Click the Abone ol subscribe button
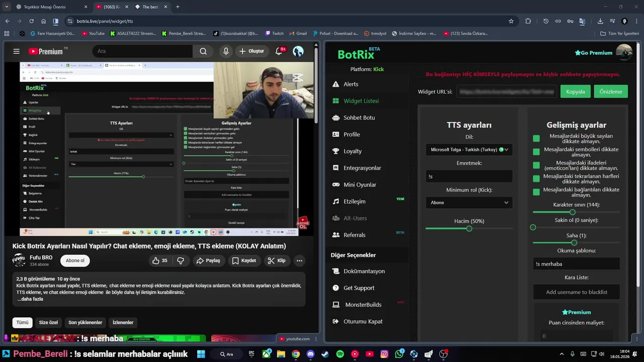The width and height of the screenshot is (644, 362). tap(75, 260)
